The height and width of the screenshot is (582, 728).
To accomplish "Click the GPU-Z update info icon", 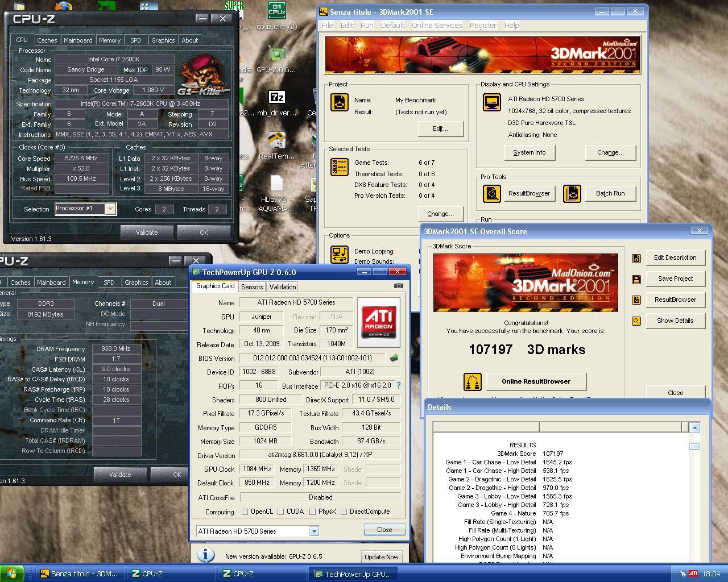I will click(x=205, y=555).
